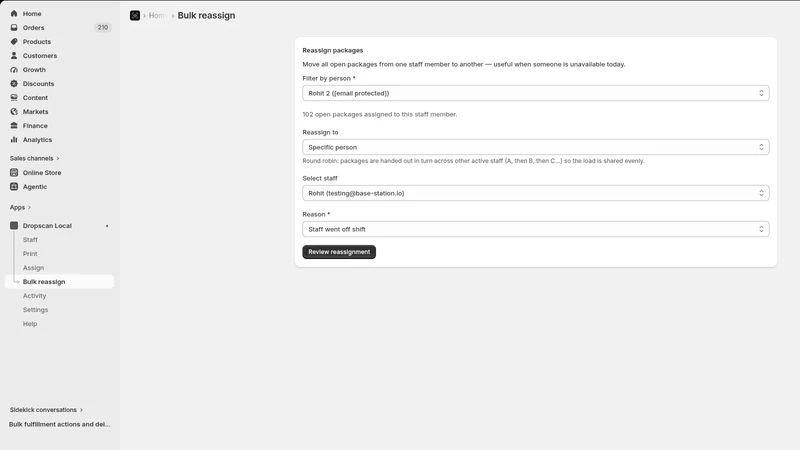The width and height of the screenshot is (800, 450).
Task: Change the Reason dropdown selection
Action: pyautogui.click(x=536, y=229)
